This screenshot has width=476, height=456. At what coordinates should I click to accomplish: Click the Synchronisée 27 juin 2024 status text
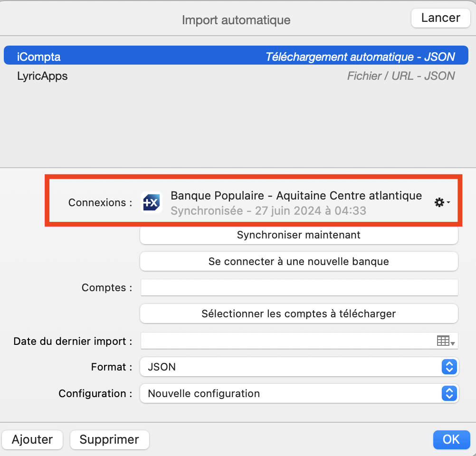pyautogui.click(x=268, y=211)
